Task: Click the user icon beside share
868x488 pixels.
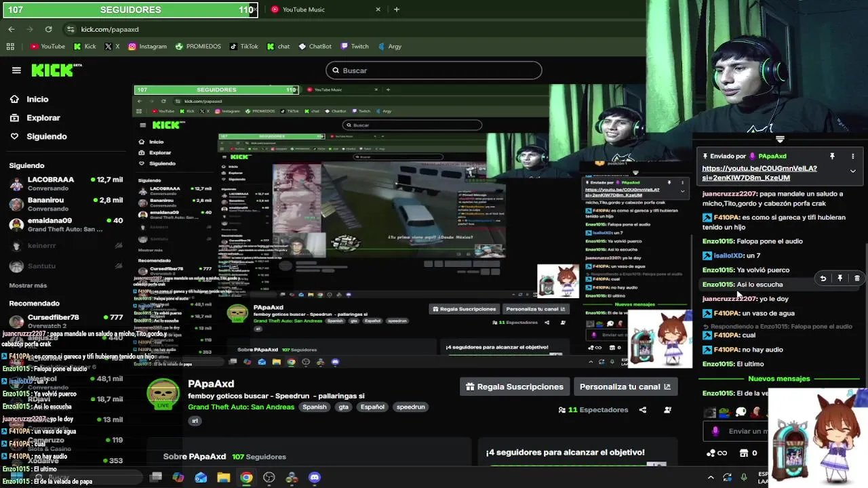Action: [x=667, y=409]
